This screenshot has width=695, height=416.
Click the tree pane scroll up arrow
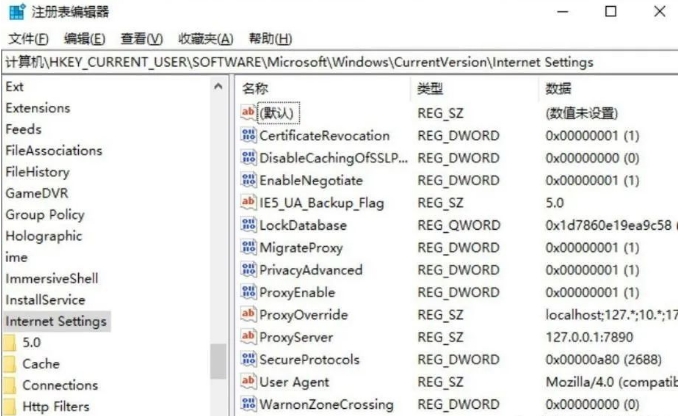coord(219,89)
